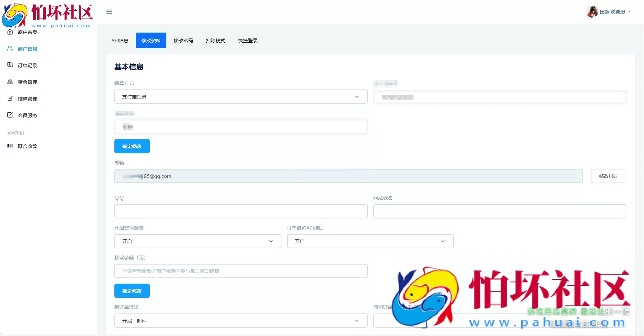Click the 修改绑定 button next to email
Viewport: 644px width, 336px height.
pos(608,176)
